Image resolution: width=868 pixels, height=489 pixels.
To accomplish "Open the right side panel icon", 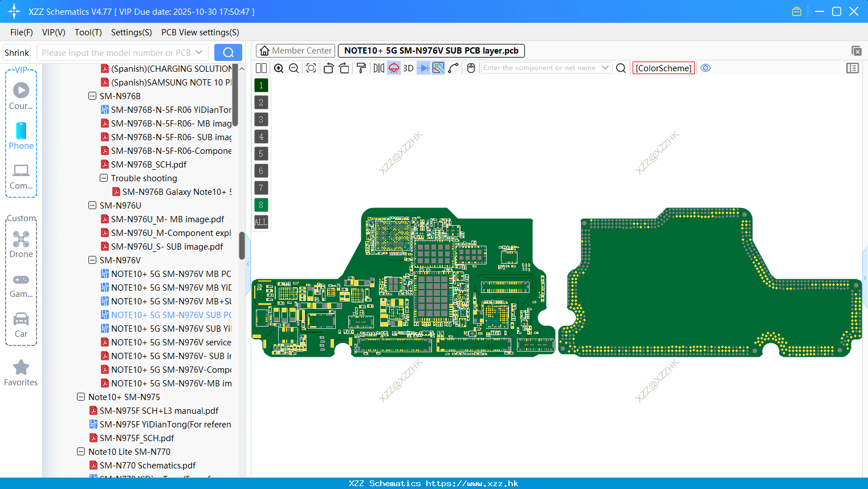I will [853, 68].
